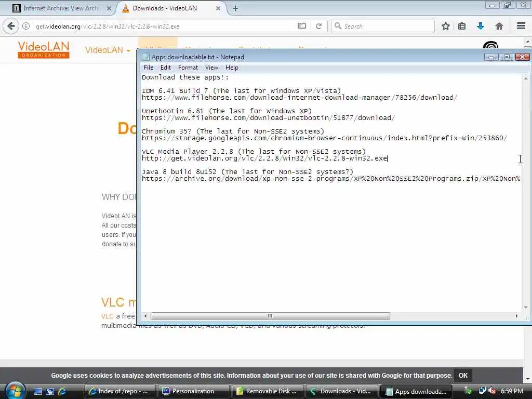Click Firefox page scrollbar down arrow

pos(528,379)
